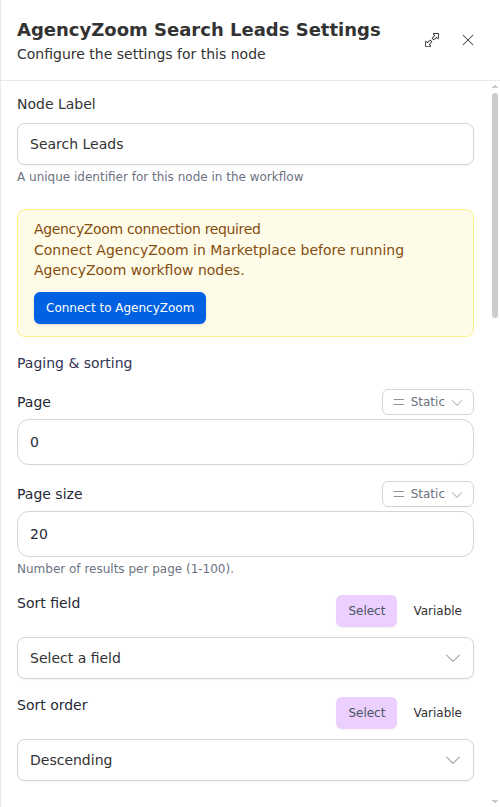Click the unique identifier helper text
Viewport: 500px width, 807px height.
click(x=160, y=177)
